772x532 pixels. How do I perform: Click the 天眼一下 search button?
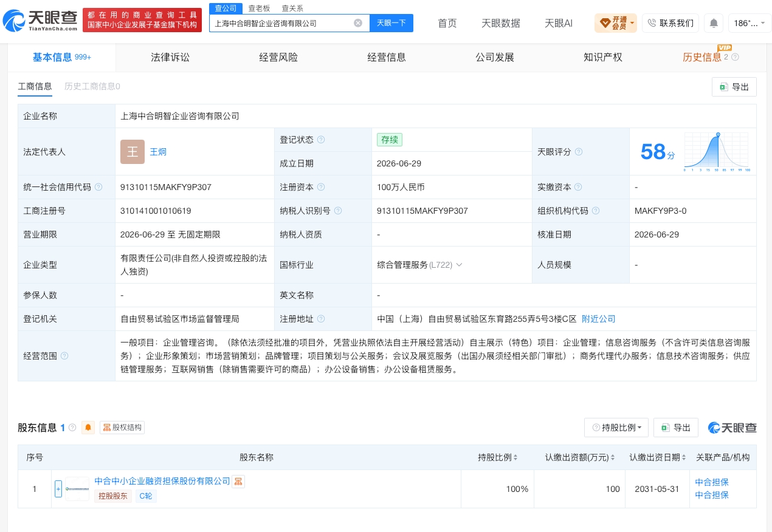[391, 23]
